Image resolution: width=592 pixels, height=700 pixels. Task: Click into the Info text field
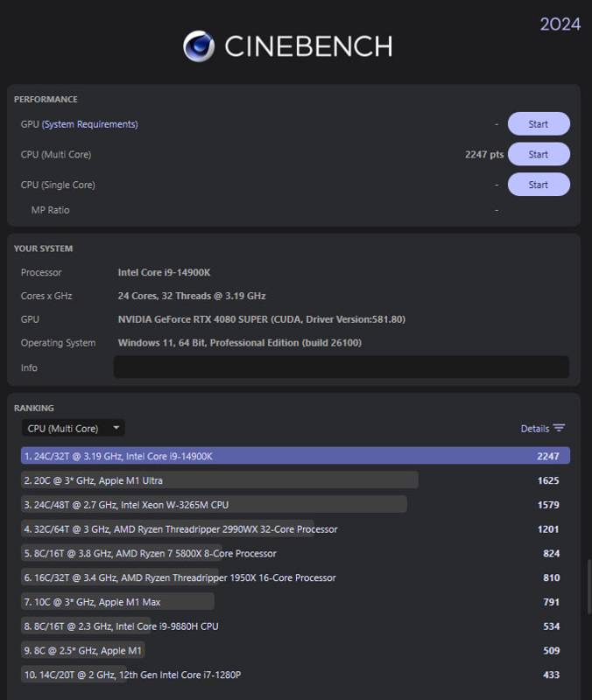pos(341,367)
